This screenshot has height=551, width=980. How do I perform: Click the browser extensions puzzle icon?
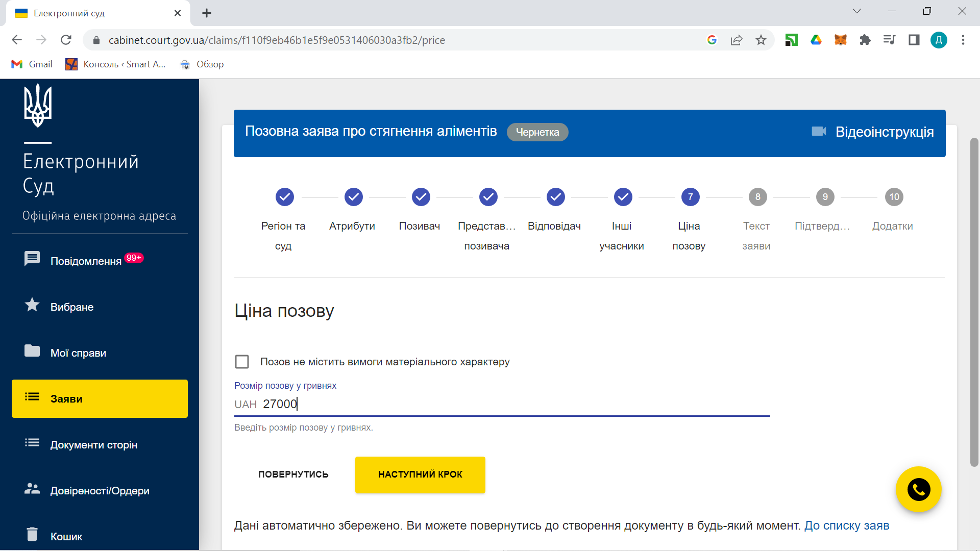865,40
